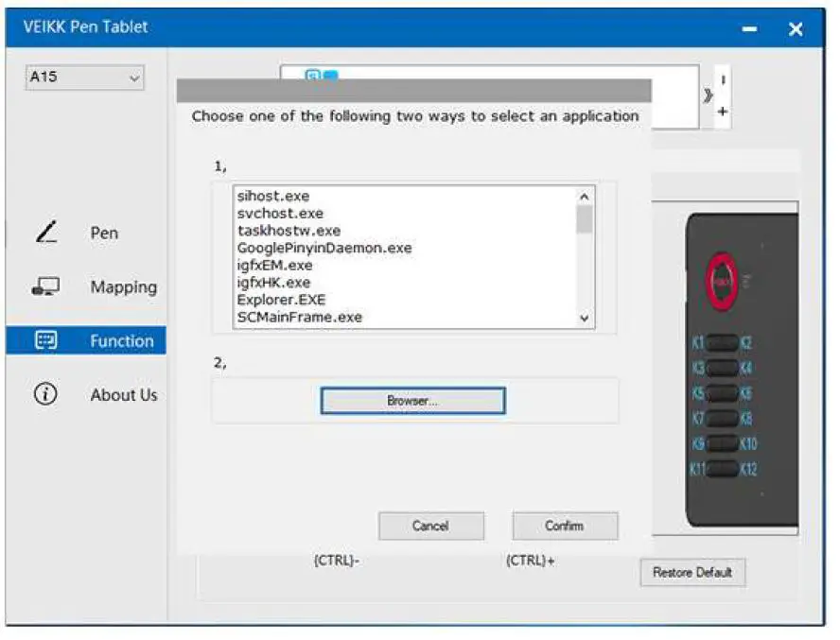The image size is (840, 640).
Task: Select the K6 key on tablet image
Action: click(x=746, y=393)
